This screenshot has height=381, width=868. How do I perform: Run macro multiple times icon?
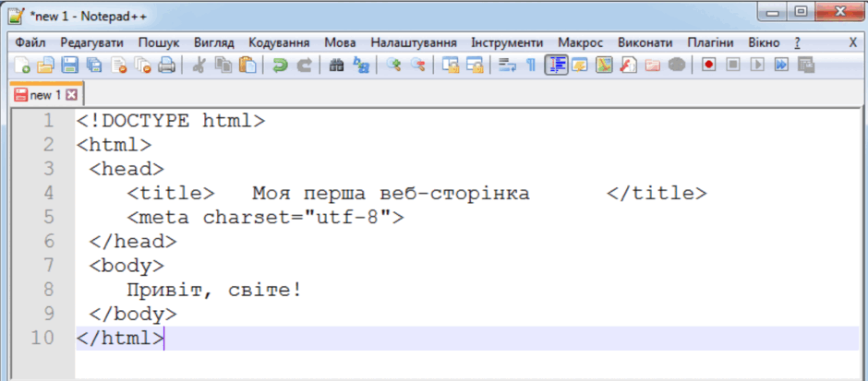point(781,65)
